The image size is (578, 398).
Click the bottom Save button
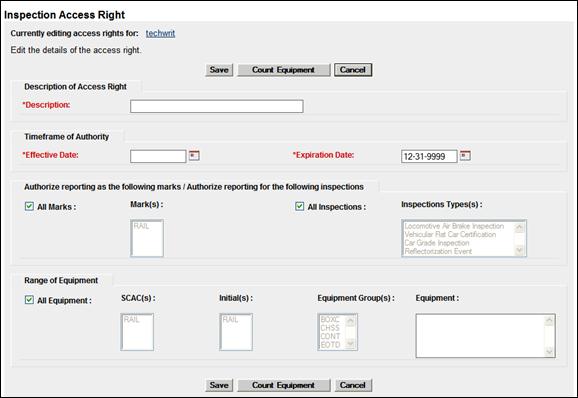219,385
